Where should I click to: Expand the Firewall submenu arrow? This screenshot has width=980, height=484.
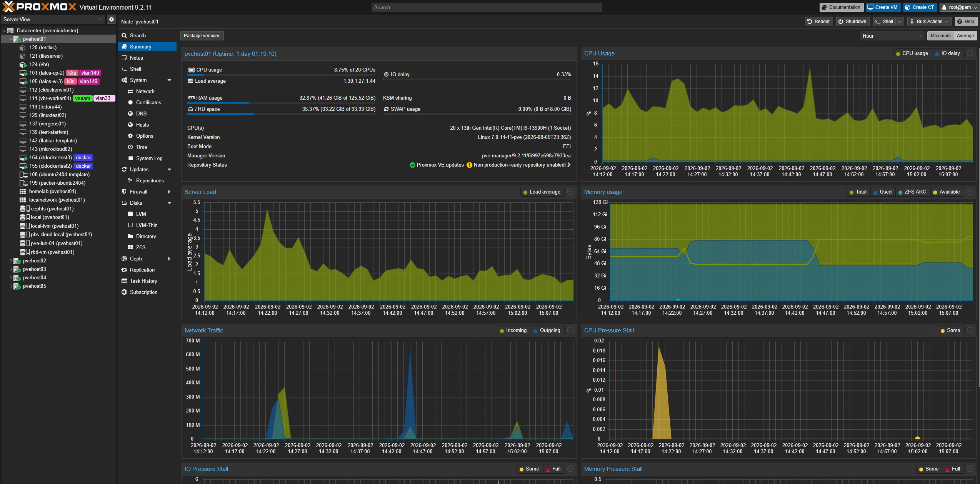(x=169, y=192)
